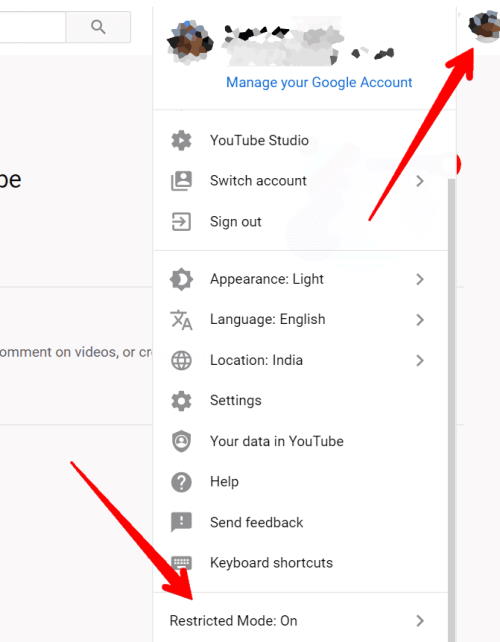Choose Send feedback entry

coord(301,522)
